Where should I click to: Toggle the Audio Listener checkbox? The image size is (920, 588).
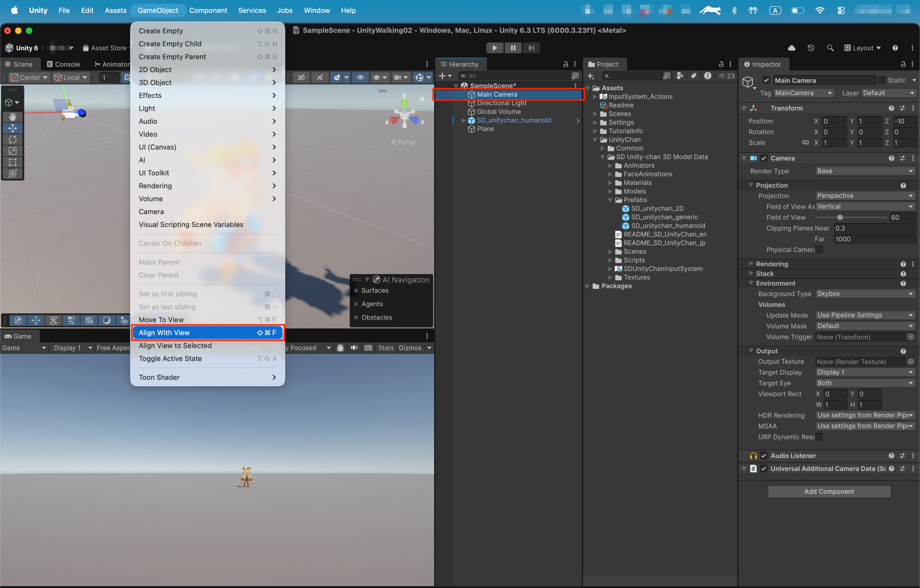pos(764,455)
